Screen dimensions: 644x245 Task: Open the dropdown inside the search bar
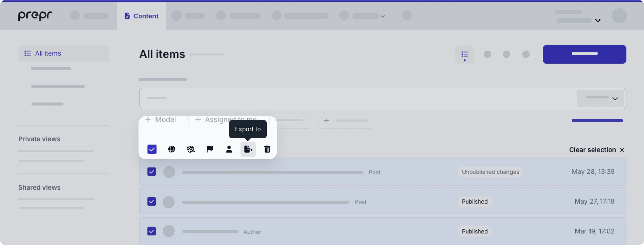click(600, 98)
